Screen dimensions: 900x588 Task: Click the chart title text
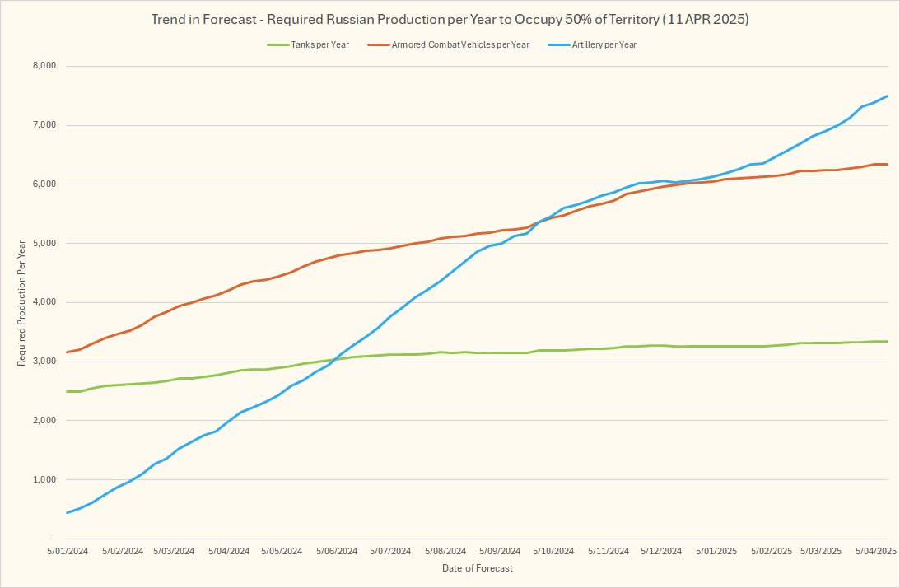coord(450,20)
